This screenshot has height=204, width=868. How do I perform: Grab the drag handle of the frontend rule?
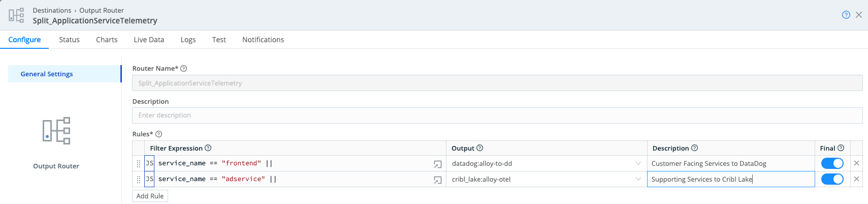tap(139, 164)
